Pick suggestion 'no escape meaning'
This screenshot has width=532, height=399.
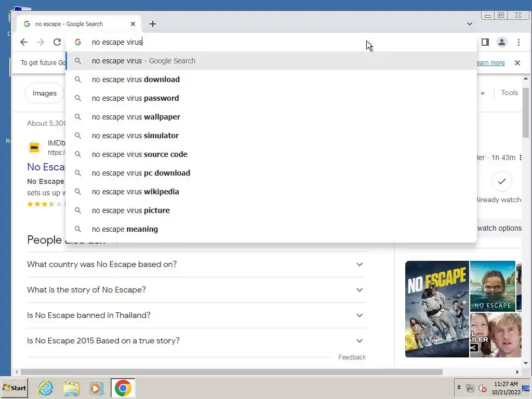(x=271, y=229)
